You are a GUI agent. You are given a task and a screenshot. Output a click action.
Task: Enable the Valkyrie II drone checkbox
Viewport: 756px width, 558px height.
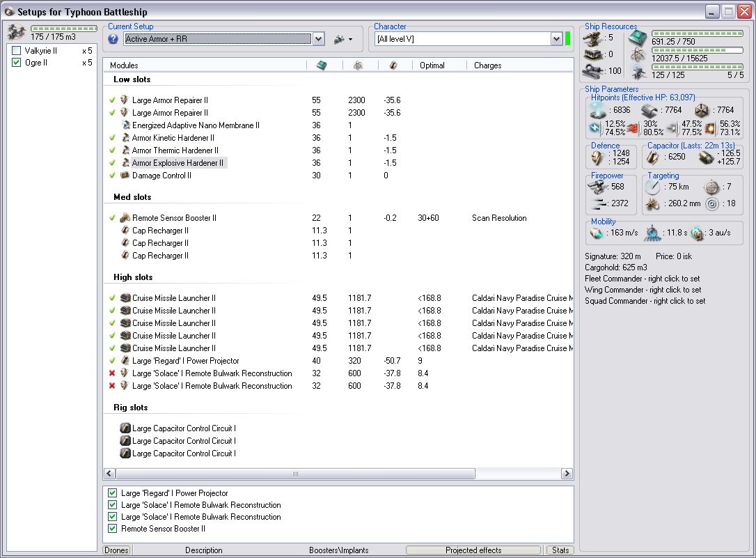(x=17, y=51)
